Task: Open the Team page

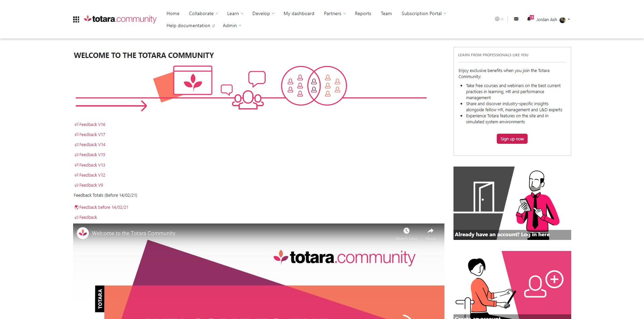Action: [x=386, y=13]
